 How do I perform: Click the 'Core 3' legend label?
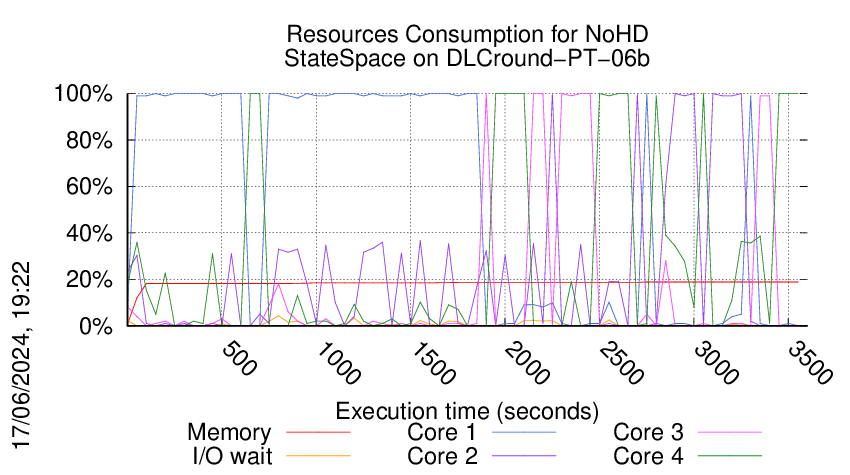(x=649, y=432)
